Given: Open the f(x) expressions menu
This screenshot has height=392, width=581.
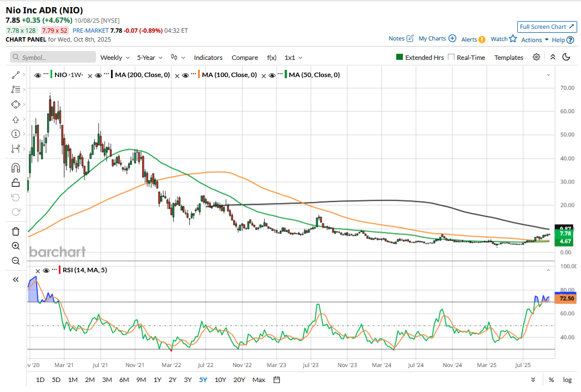Looking at the screenshot, I should [x=271, y=57].
